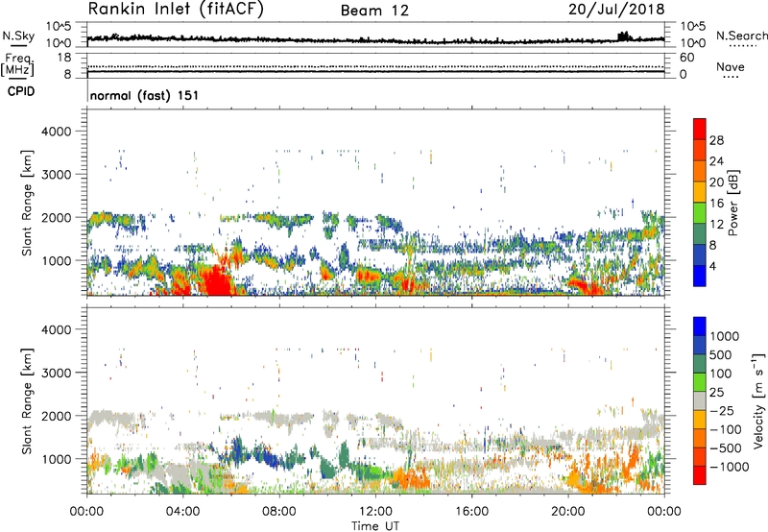This screenshot has height=532, width=768.
Task: Pick the red bottom segment of velocity colorbar
Action: click(x=700, y=475)
